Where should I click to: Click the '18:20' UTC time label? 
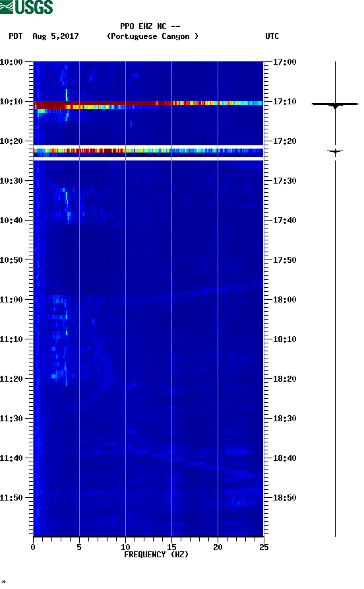point(284,379)
